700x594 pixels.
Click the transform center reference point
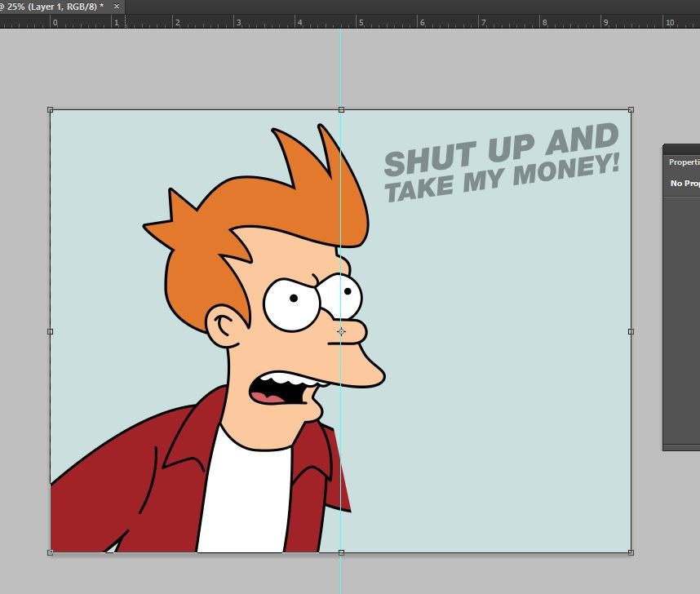[x=341, y=331]
